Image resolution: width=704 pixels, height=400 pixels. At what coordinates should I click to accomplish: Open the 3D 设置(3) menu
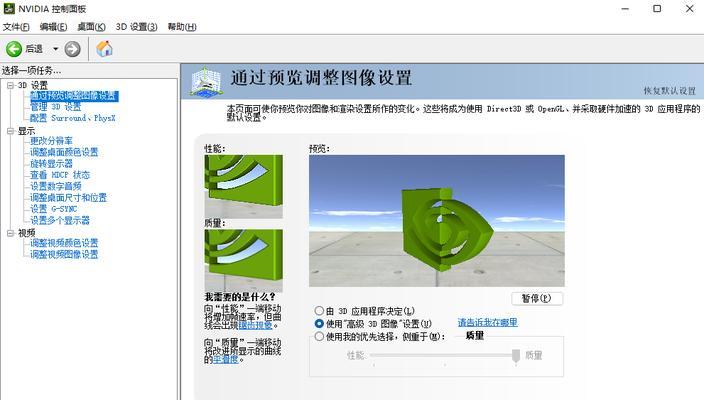(x=136, y=27)
